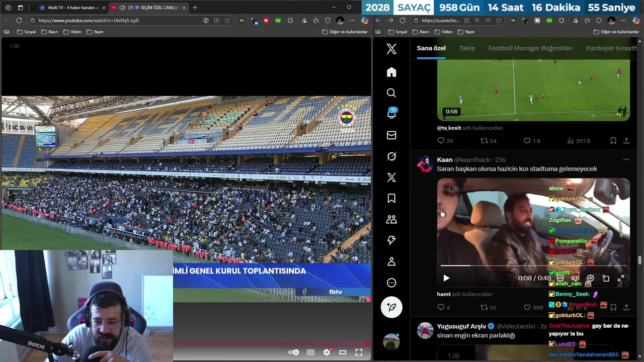Seek on YouTube red progress bar
Image resolution: width=644 pixels, height=362 pixels.
[x=271, y=344]
